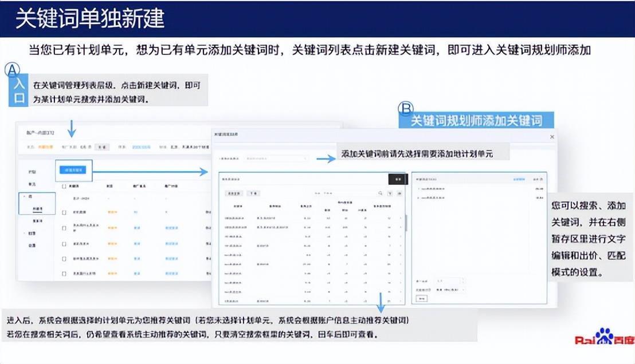This screenshot has height=364, width=635.
Task: Click the grey modify button in account bar
Action: pyautogui.click(x=103, y=147)
